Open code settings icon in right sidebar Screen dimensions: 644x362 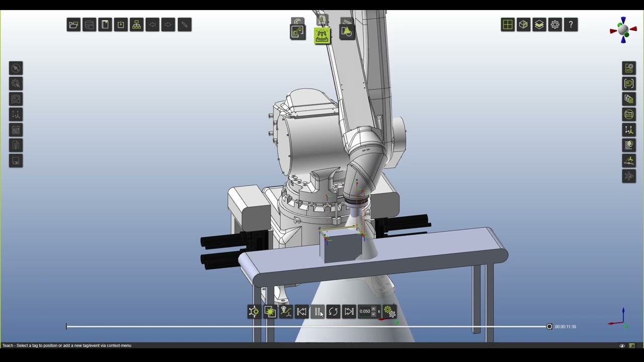coord(629,68)
